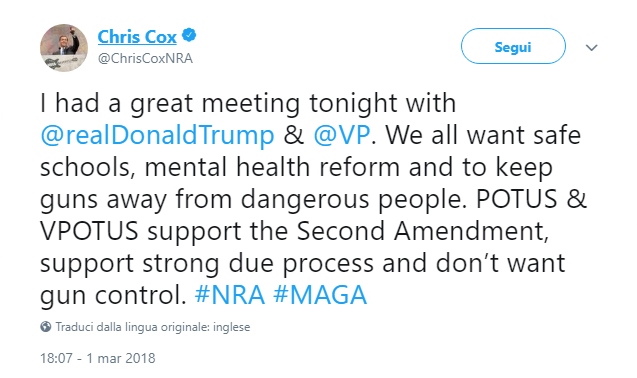The image size is (637, 378).
Task: Click the opening words 'I had a great meeting'
Action: coord(170,104)
